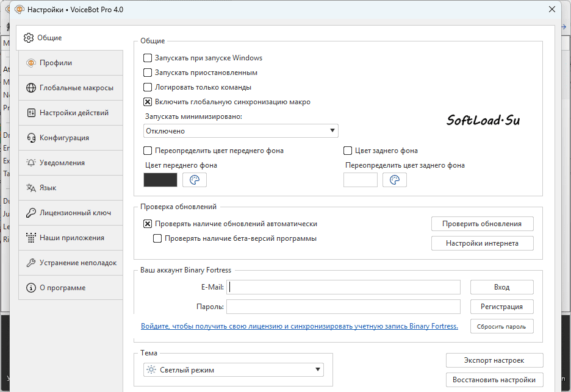Switch to Уведомления tab

coord(71,163)
